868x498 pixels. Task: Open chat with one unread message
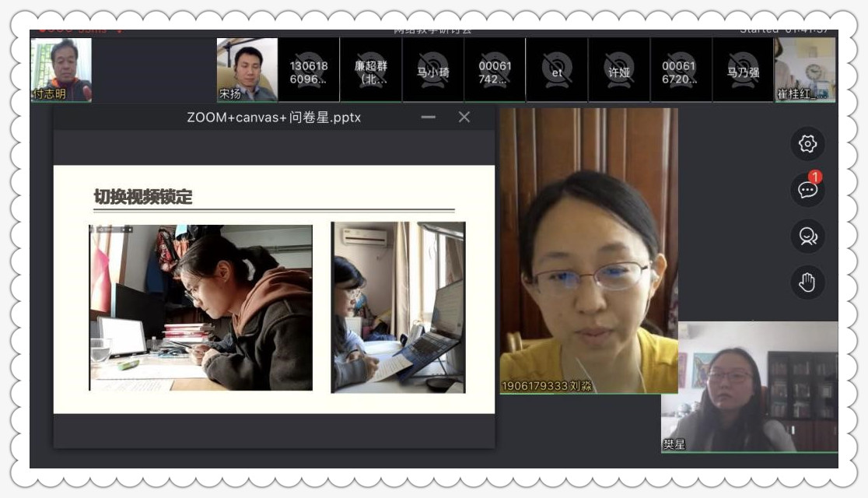tap(807, 190)
